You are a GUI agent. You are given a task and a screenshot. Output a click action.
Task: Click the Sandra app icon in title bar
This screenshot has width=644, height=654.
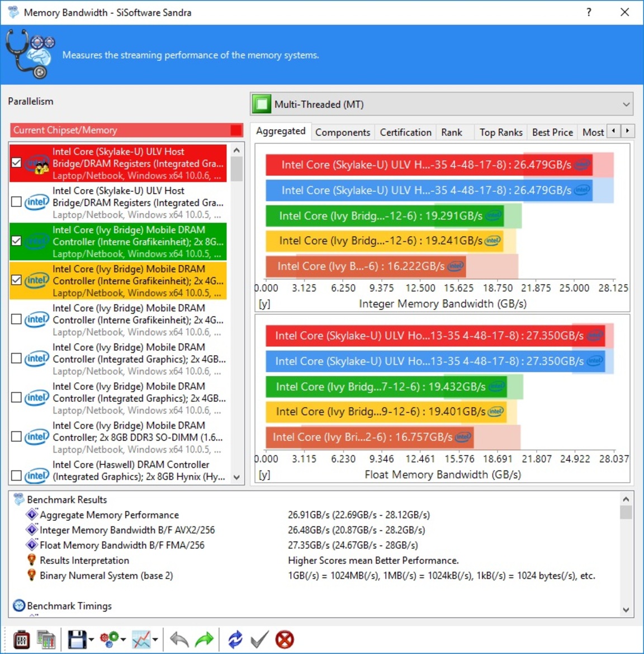coord(13,12)
